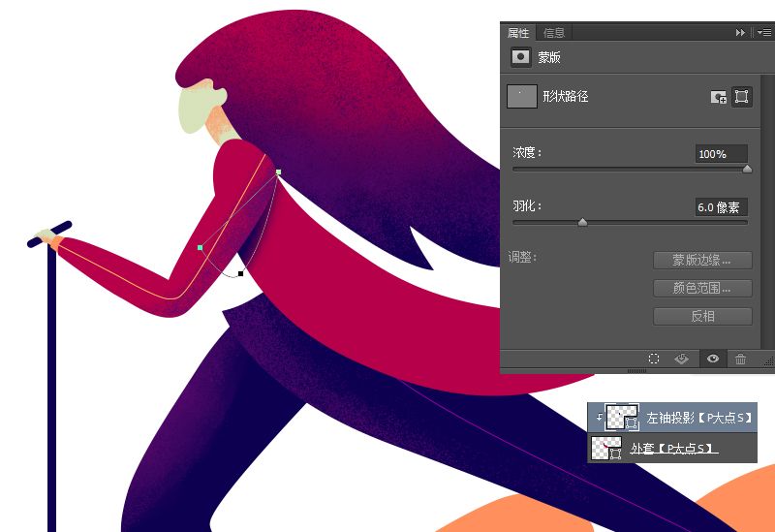Click the clipping mask arrow on 左袖投影 layer
Screen dimensions: 775x532
pos(599,418)
